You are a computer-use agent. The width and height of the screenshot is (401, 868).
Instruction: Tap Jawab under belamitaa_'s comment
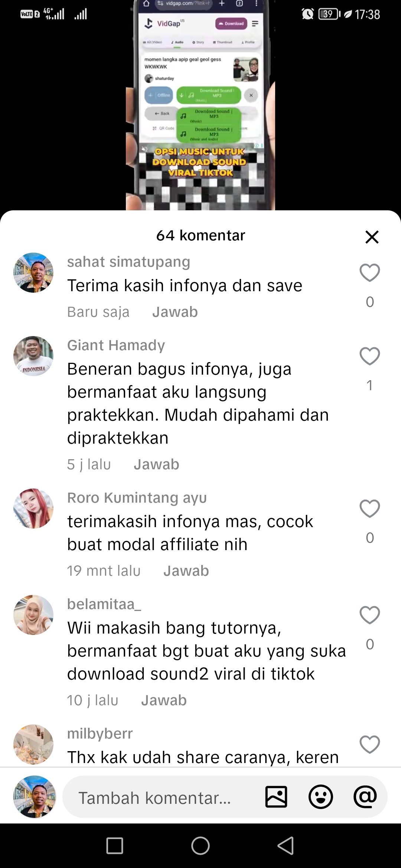[164, 700]
